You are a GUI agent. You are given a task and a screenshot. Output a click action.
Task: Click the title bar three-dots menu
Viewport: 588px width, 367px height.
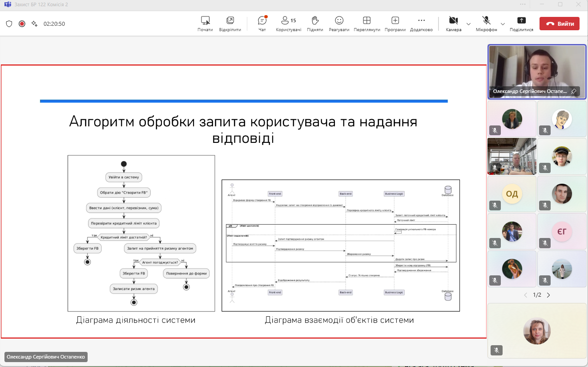pos(523,4)
